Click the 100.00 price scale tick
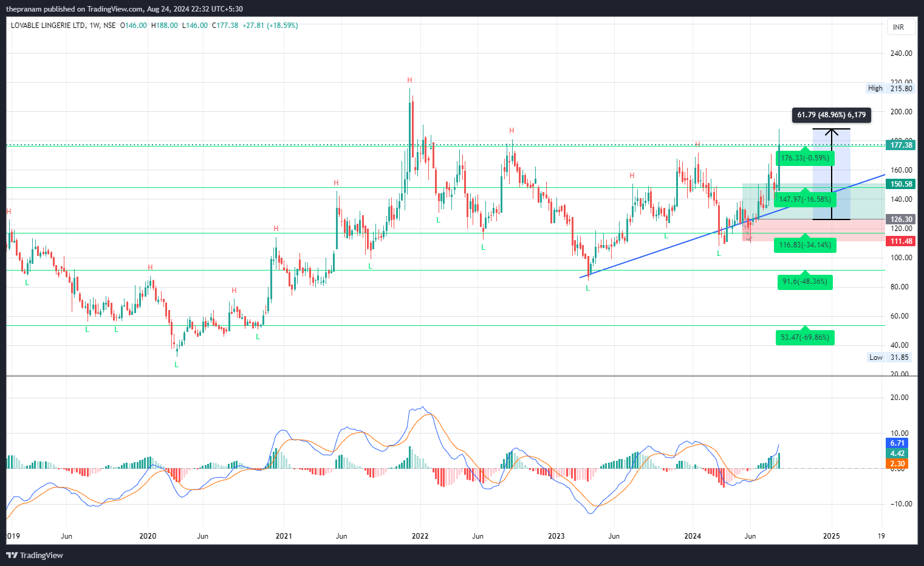924x566 pixels. click(901, 258)
